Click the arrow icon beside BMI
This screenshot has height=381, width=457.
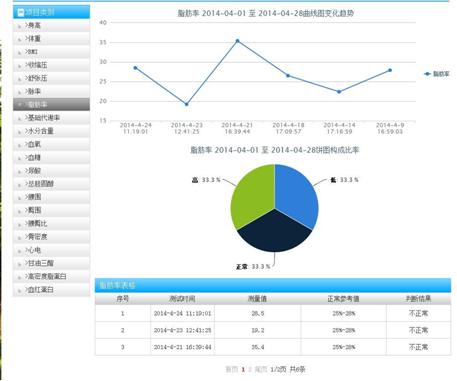(x=19, y=53)
